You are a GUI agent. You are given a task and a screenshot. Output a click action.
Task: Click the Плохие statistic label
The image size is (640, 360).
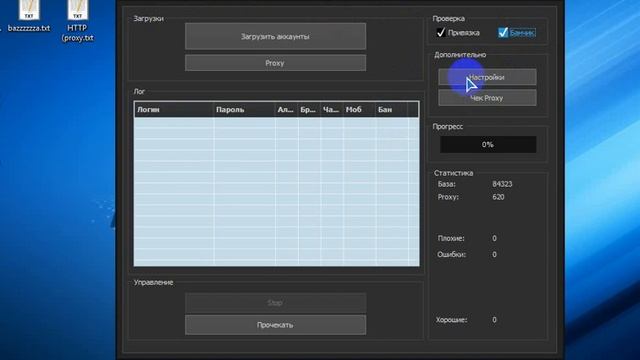451,238
